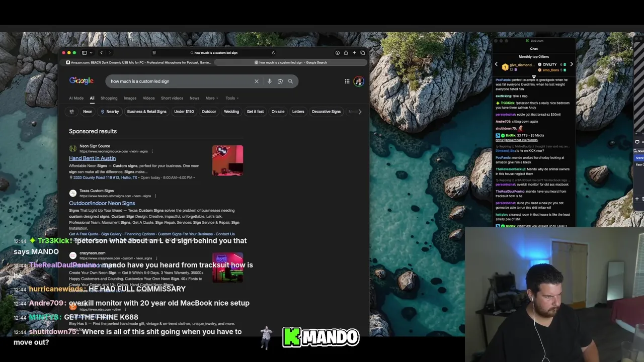Toggle the Get it fast chip
Viewport: 644px width, 362px height.
[255, 112]
